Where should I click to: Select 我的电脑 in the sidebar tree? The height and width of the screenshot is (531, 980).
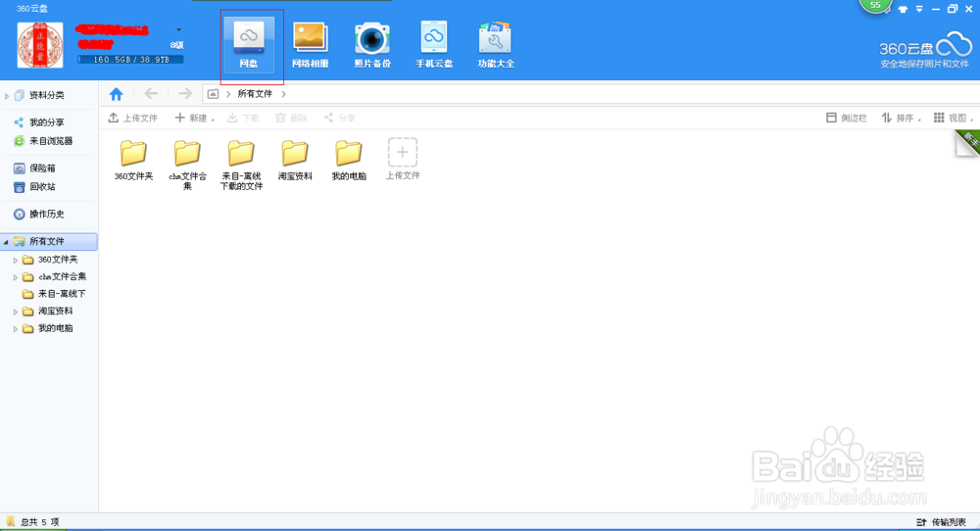[55, 328]
